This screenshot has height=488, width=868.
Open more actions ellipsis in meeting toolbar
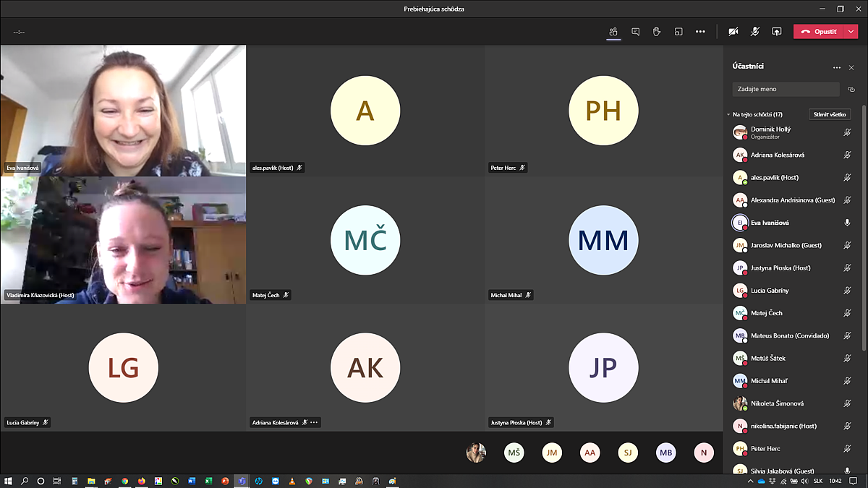pyautogui.click(x=700, y=32)
